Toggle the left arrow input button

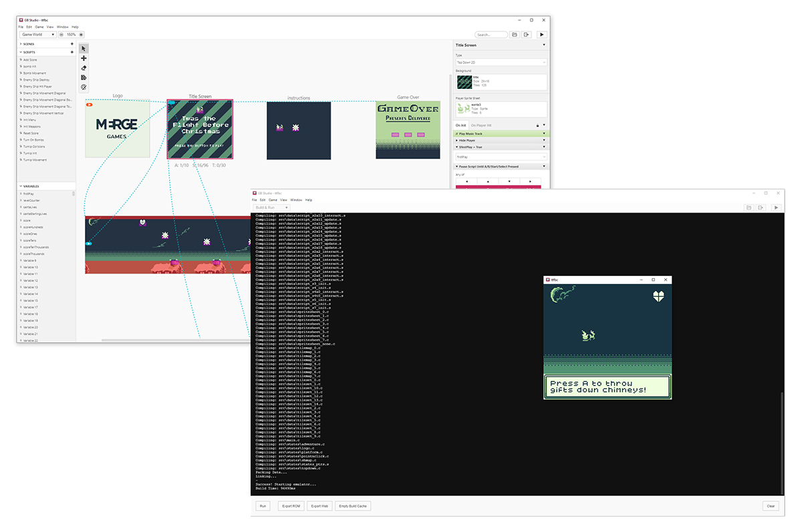[x=466, y=181]
